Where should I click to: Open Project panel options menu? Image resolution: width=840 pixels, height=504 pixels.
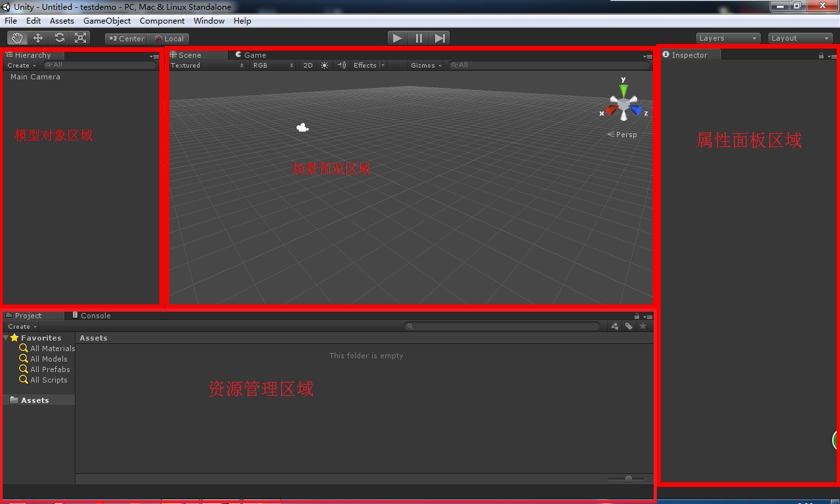(648, 317)
